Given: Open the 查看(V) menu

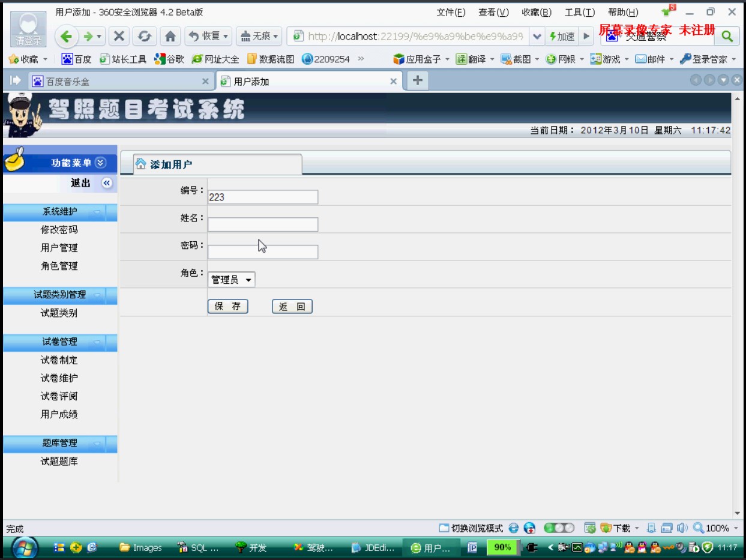Looking at the screenshot, I should point(493,12).
